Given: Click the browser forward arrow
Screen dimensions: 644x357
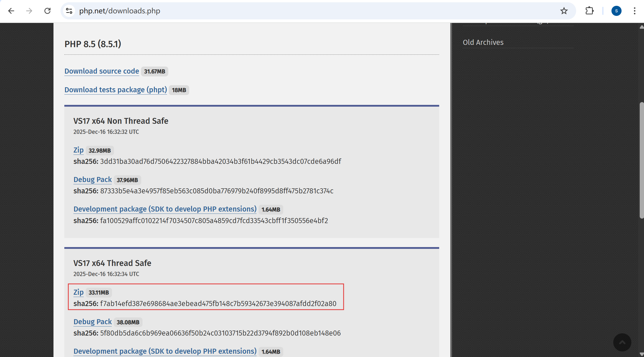Looking at the screenshot, I should (x=29, y=11).
